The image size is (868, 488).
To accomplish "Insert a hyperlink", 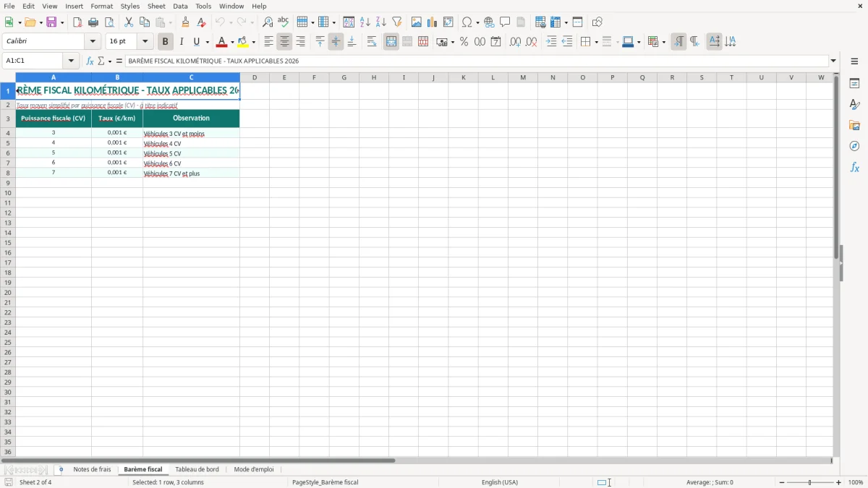I will (489, 22).
